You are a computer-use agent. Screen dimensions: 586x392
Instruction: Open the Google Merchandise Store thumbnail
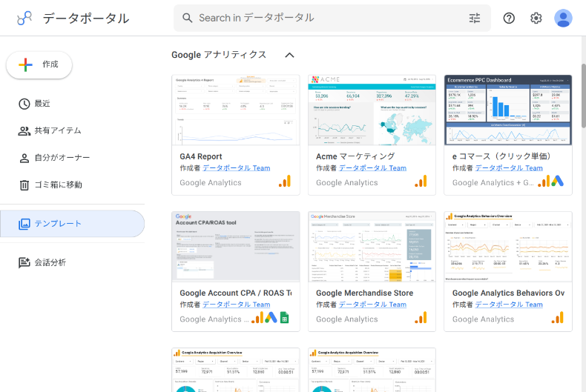tap(372, 247)
